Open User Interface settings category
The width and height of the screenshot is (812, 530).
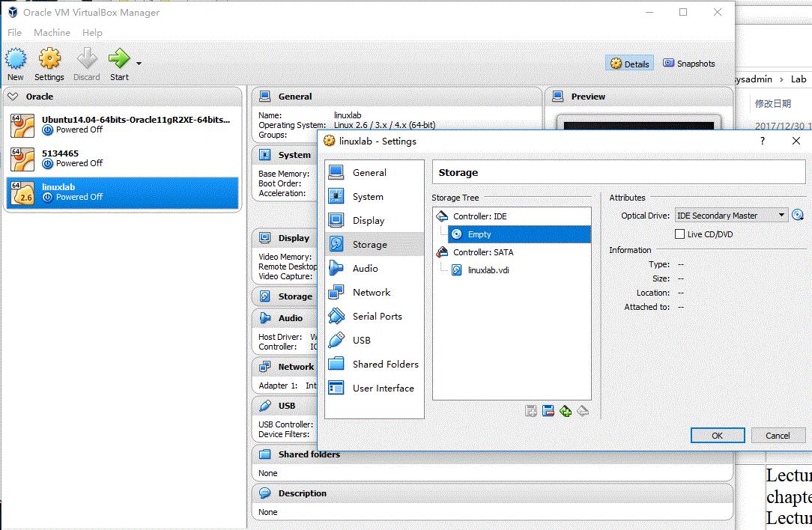click(x=374, y=389)
